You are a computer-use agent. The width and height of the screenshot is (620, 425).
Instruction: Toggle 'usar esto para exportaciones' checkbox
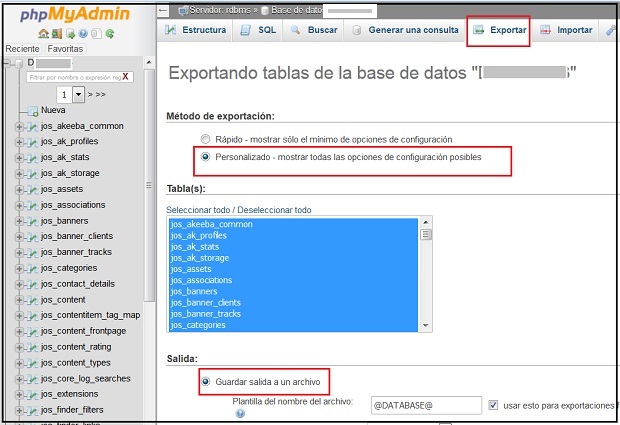493,405
